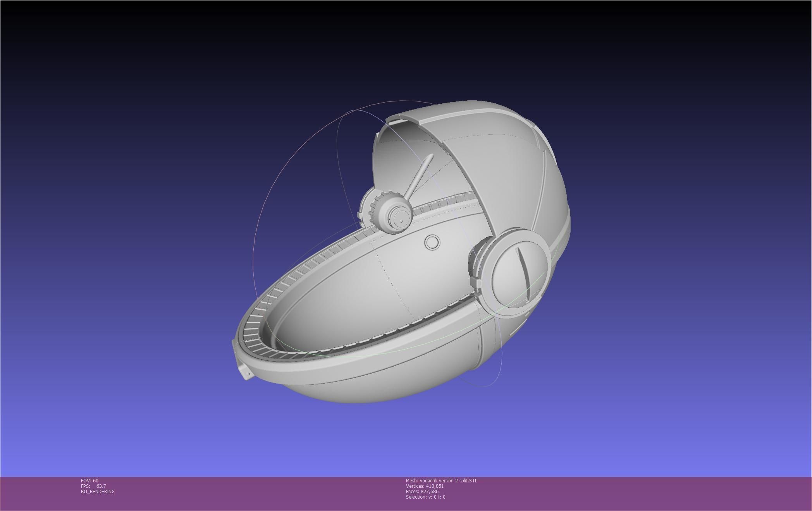Click the small circular button on cradle body

[x=432, y=243]
